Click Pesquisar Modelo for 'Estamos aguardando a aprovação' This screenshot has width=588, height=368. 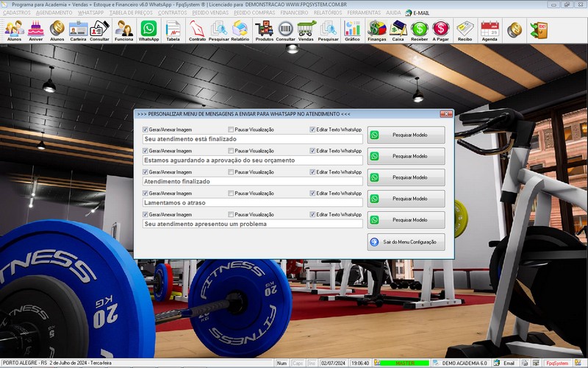tap(406, 156)
